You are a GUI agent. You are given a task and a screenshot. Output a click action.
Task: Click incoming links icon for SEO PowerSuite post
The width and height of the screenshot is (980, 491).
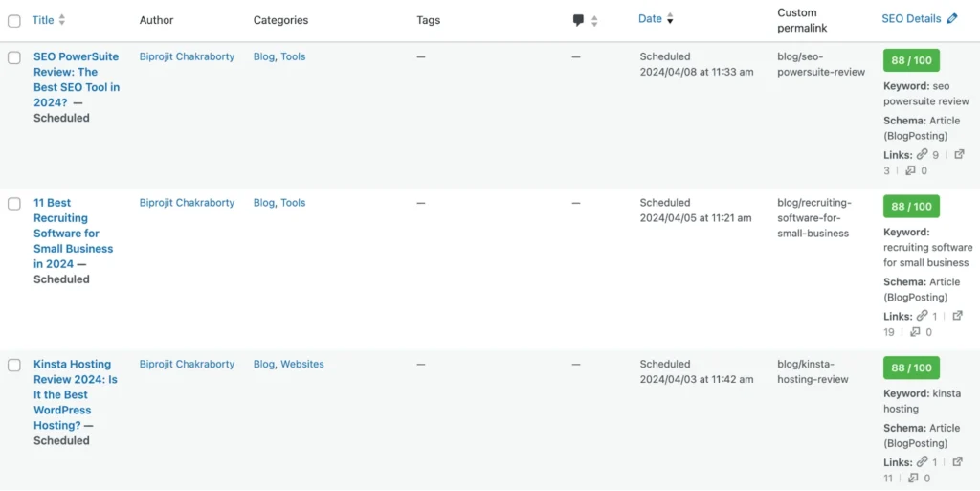[x=910, y=171]
